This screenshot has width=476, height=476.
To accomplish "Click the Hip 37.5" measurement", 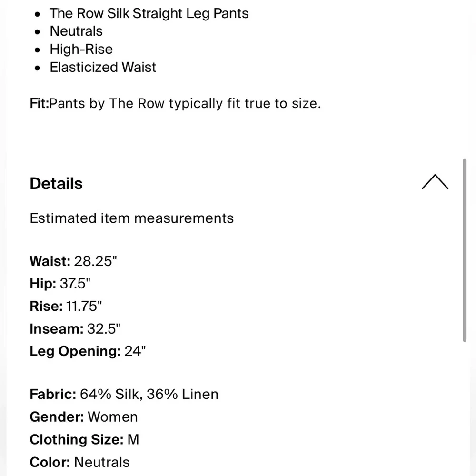I will point(60,284).
